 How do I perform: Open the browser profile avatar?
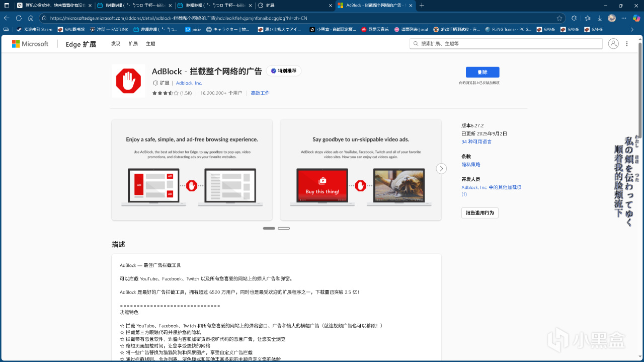coord(612,18)
